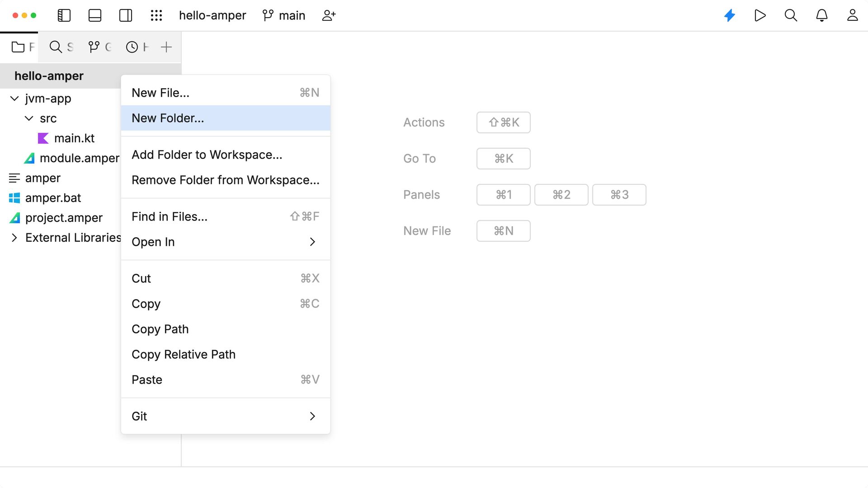Click the Windows icon beside amper.bat
The width and height of the screenshot is (868, 488).
[14, 198]
